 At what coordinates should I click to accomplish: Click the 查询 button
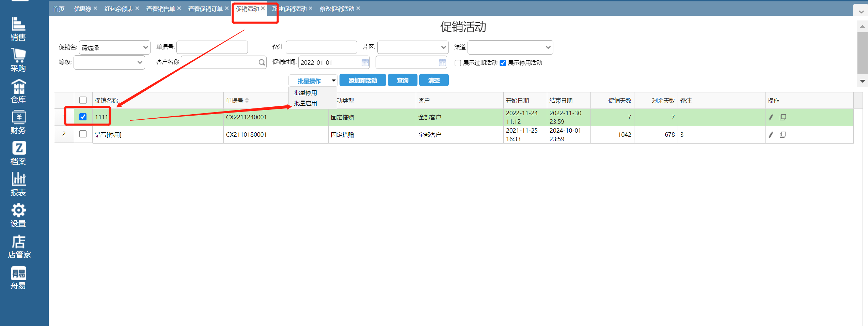click(403, 80)
